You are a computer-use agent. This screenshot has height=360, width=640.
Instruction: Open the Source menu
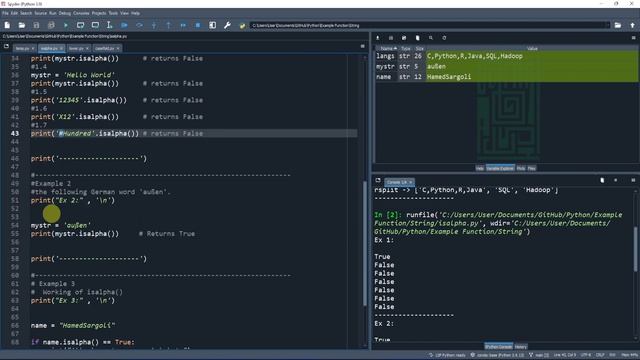pos(40,13)
